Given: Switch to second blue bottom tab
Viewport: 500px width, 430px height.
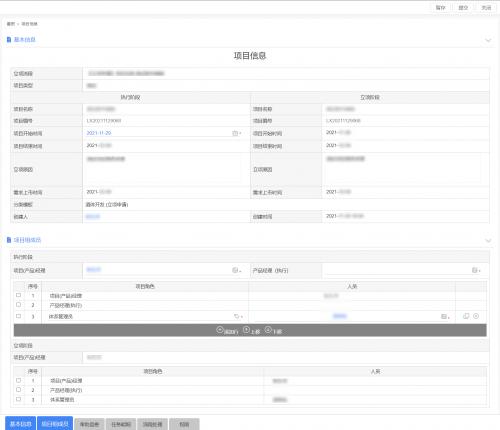Looking at the screenshot, I should [55, 424].
